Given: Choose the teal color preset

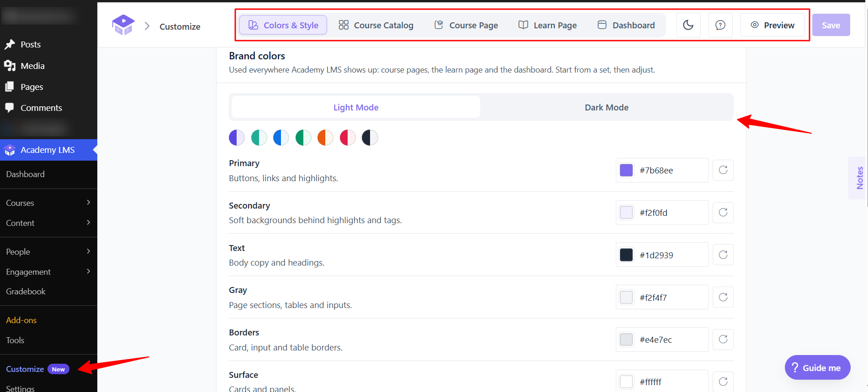Looking at the screenshot, I should (x=259, y=137).
